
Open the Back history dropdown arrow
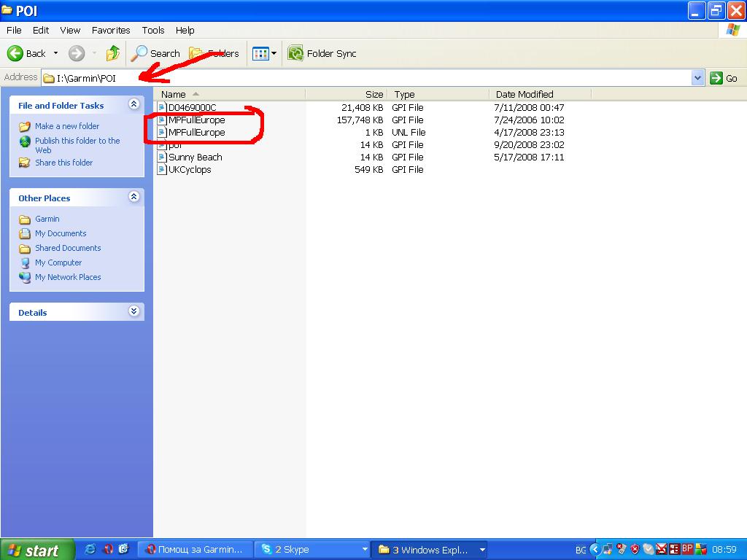click(55, 53)
